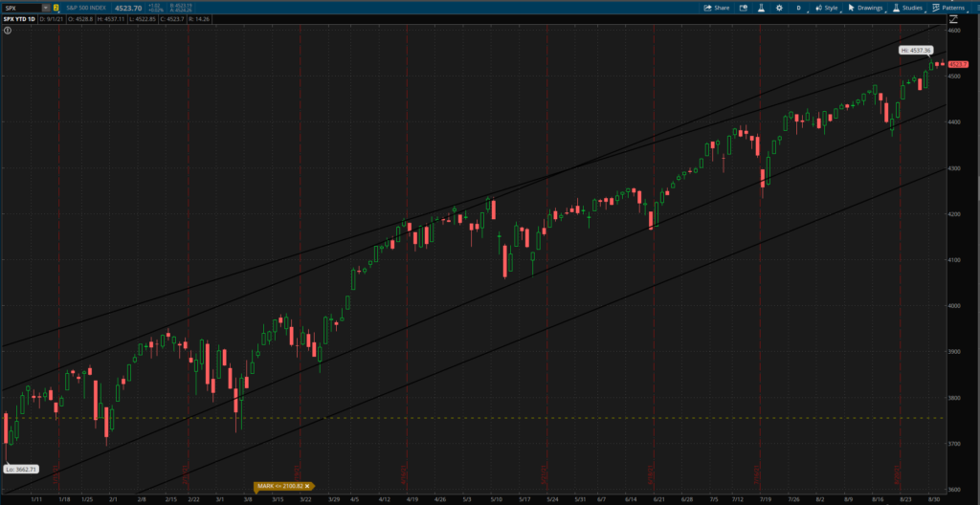
Task: Click the SPX YTD 1D label
Action: (19, 19)
